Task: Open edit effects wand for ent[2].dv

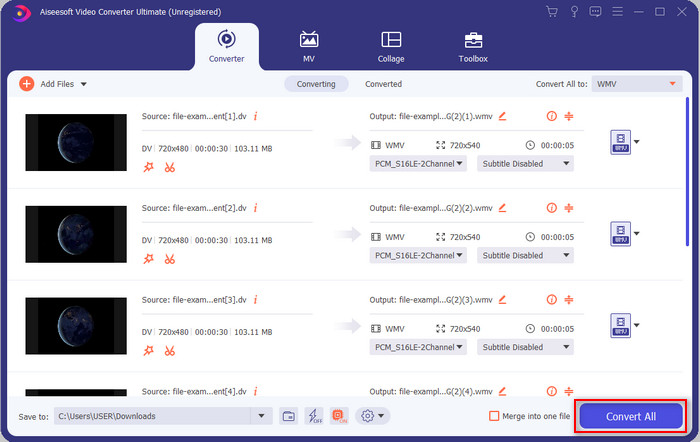Action: 148,259
